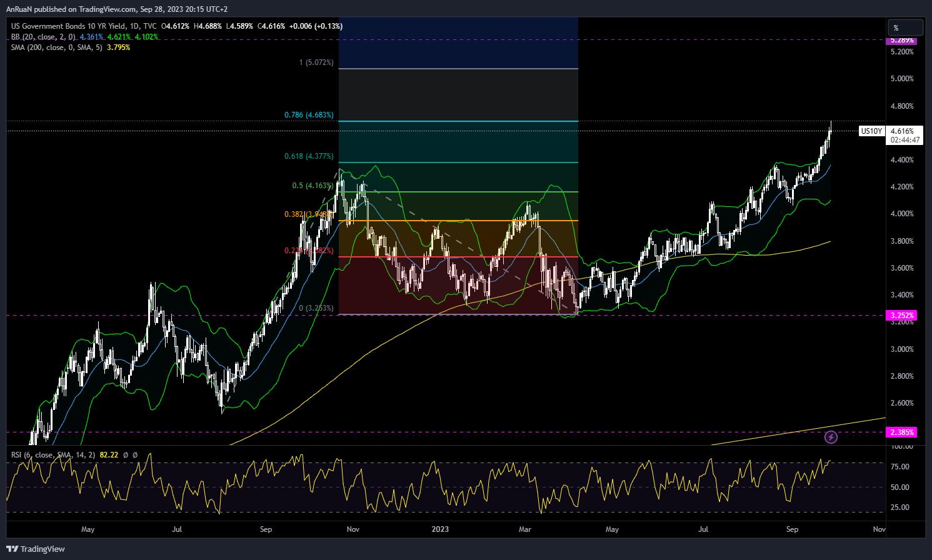The width and height of the screenshot is (932, 560).
Task: Click the open value O4.612%
Action: click(x=176, y=26)
